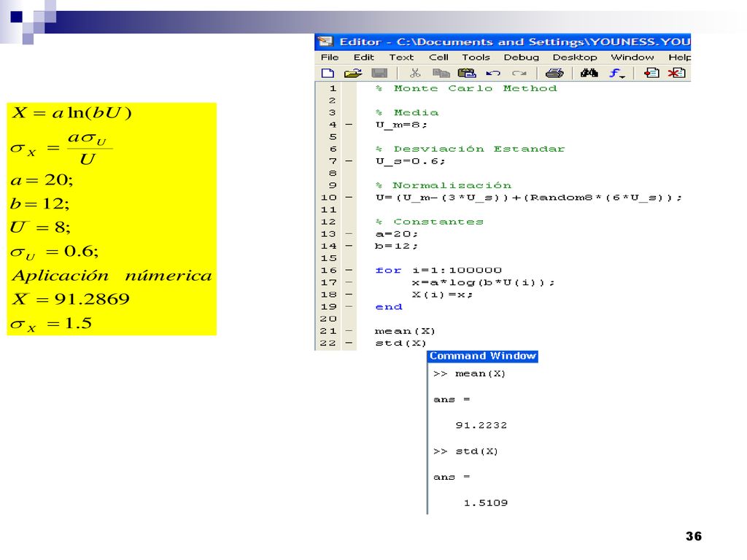
Task: Click the Editor window title bar text
Action: click(514, 42)
